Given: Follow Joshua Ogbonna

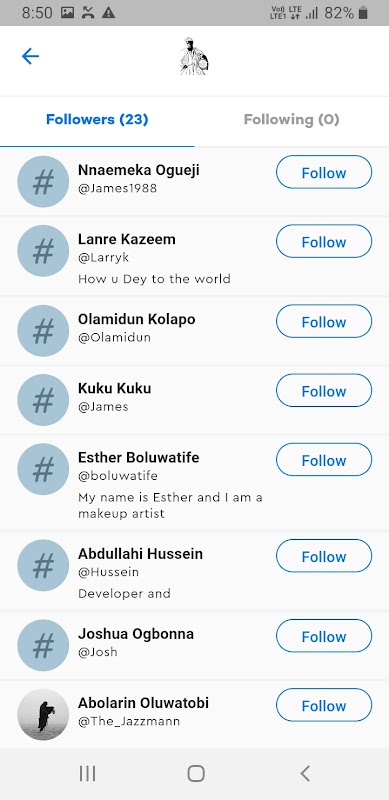Looking at the screenshot, I should point(324,636).
